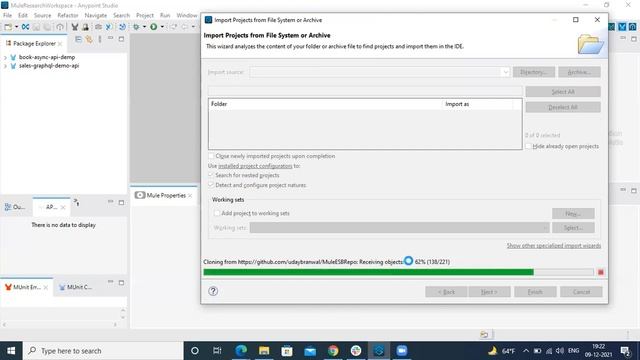The width and height of the screenshot is (640, 360).
Task: Open the Run configurations dropdown arrow
Action: pyautogui.click(x=162, y=27)
